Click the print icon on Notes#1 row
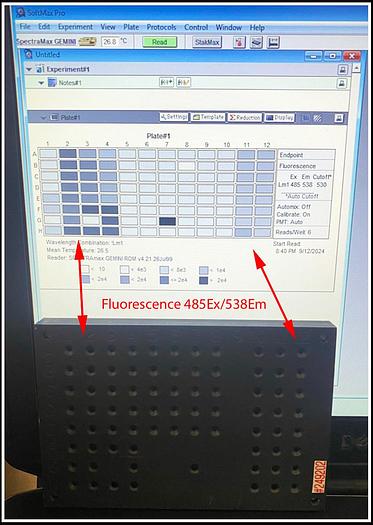The width and height of the screenshot is (373, 525). click(342, 83)
